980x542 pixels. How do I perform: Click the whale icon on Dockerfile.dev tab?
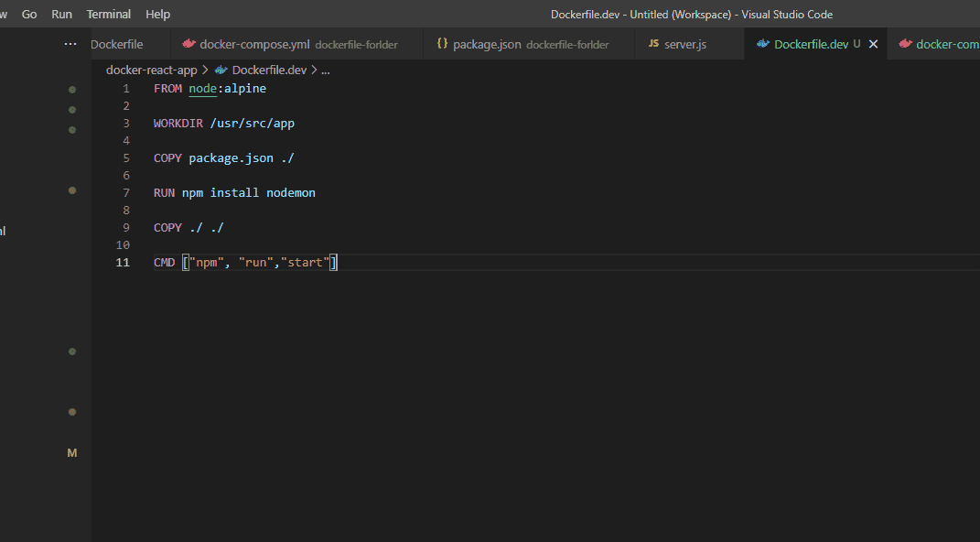click(763, 44)
